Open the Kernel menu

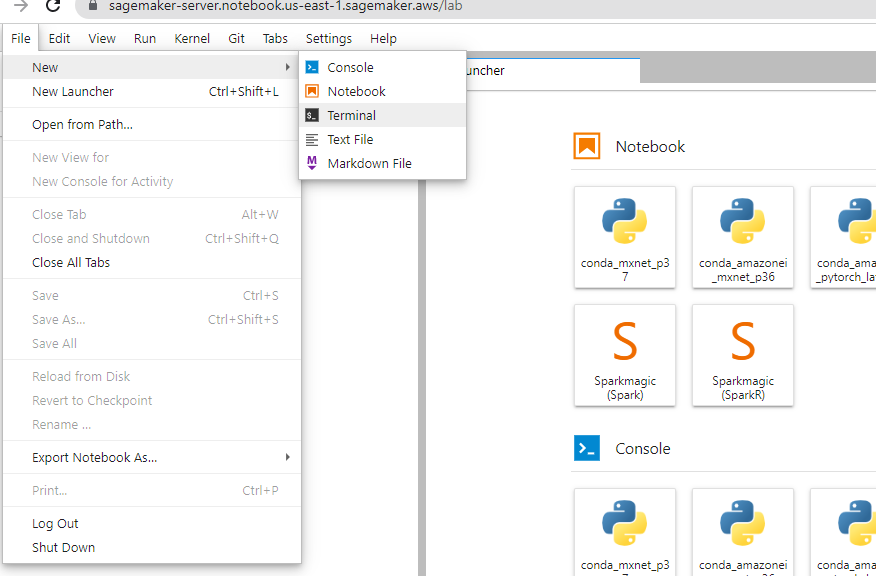coord(192,39)
